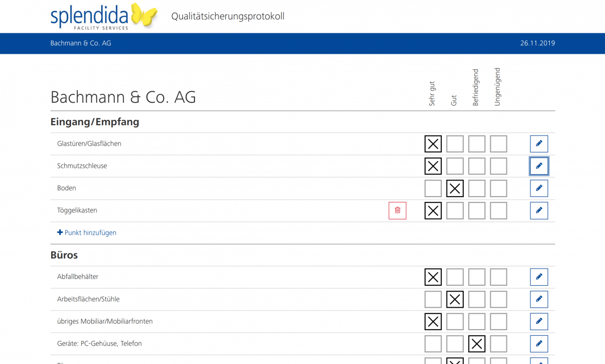The image size is (605, 364).
Task: Rate Abfallbehälter as Befriedigend
Action: (477, 277)
